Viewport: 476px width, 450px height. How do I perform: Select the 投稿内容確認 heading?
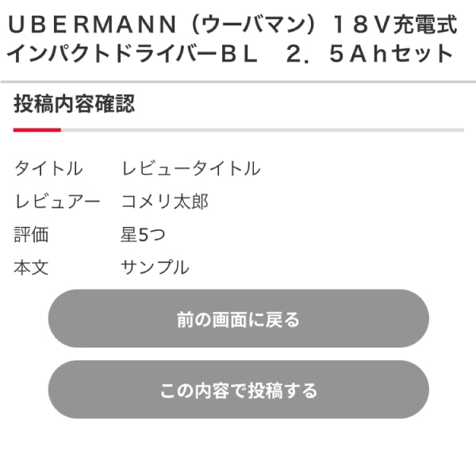(74, 104)
